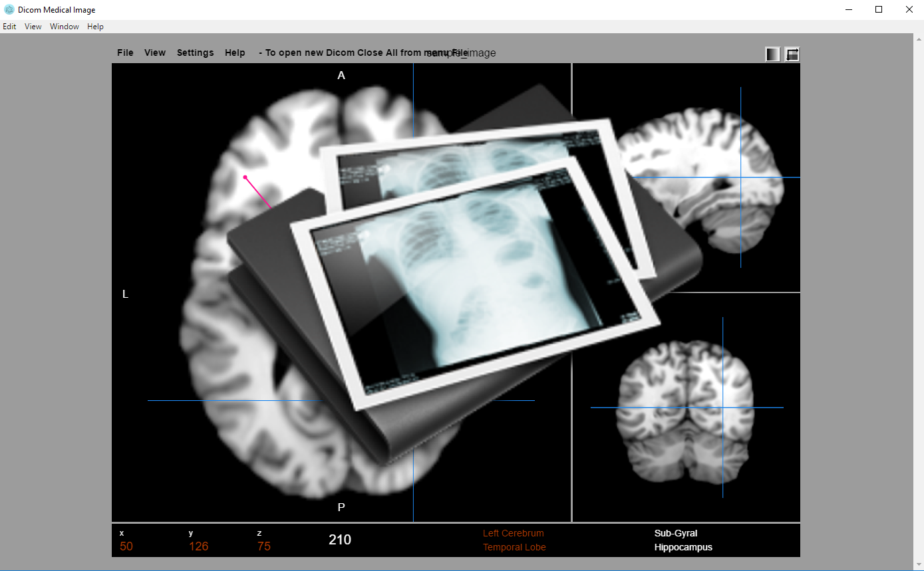This screenshot has width=924, height=571.
Task: Click the Dicom Medical Image title bar icon
Action: (9, 10)
